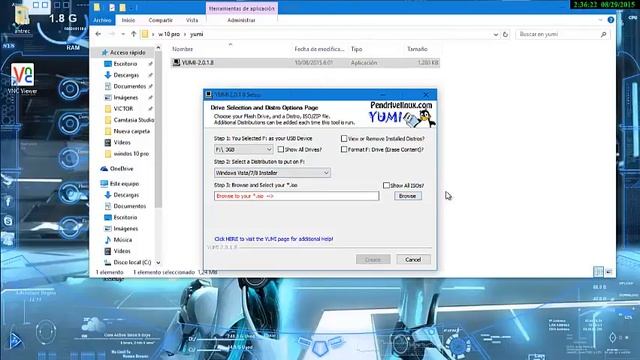Click Cancel in YUMI setup
Screen dimensions: 640x360
(x=413, y=260)
